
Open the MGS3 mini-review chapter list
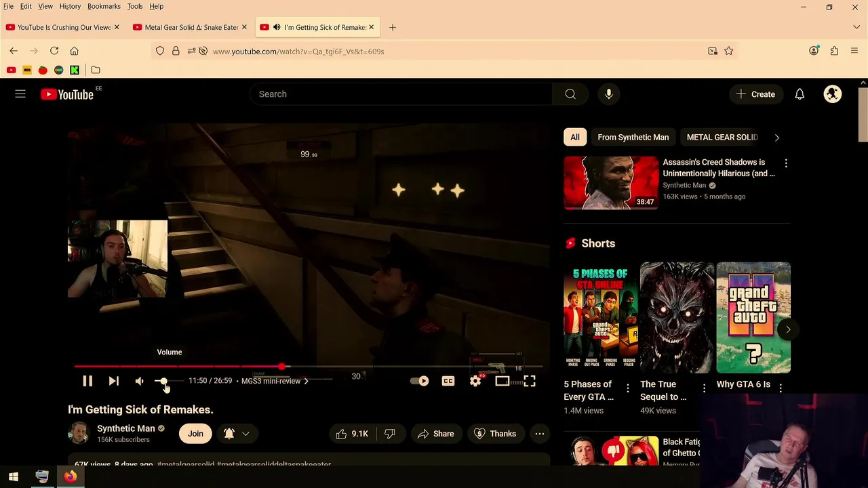point(275,381)
